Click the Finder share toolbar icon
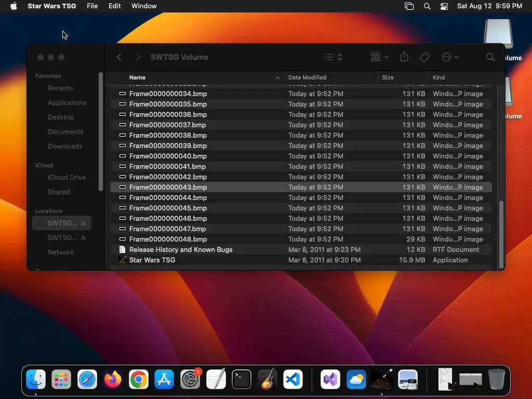 point(404,57)
